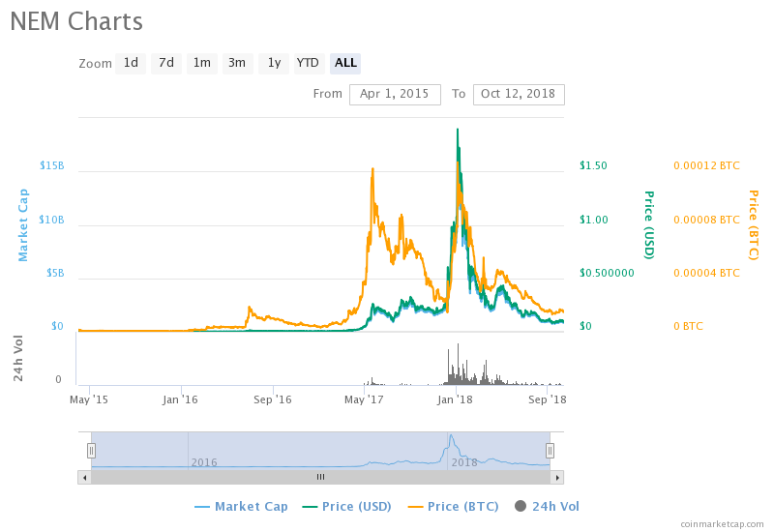Toggle Price (BTC) series in legend

click(453, 506)
